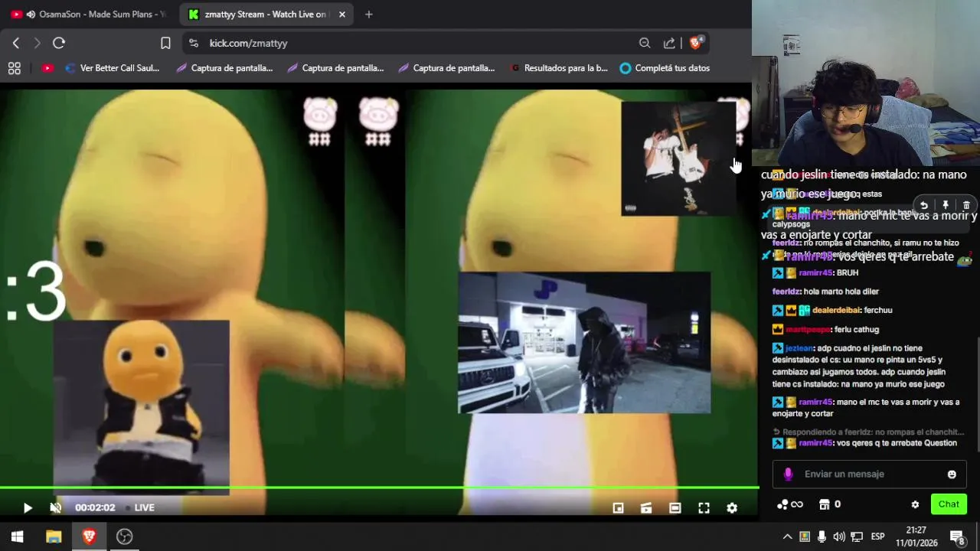
Task: Open the page zoom magnifier icon
Action: pos(645,44)
